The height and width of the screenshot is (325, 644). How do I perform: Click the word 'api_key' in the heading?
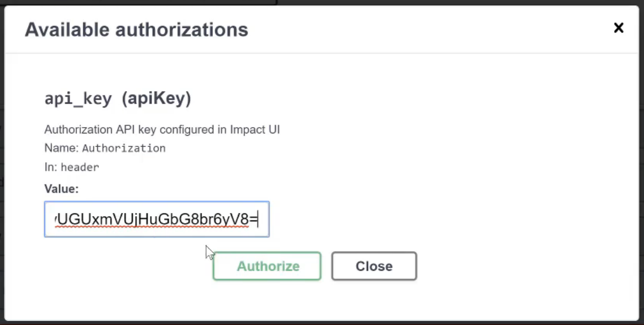(x=78, y=98)
